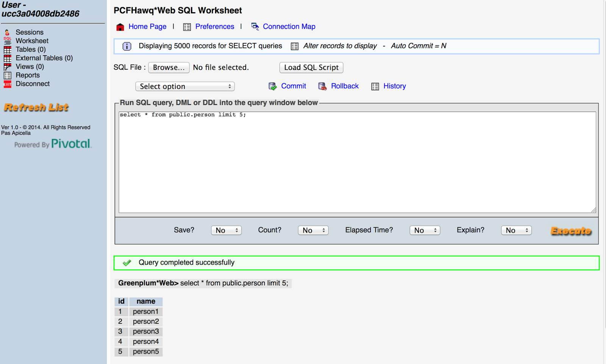
Task: Click the query area resize handle
Action: coord(593,210)
